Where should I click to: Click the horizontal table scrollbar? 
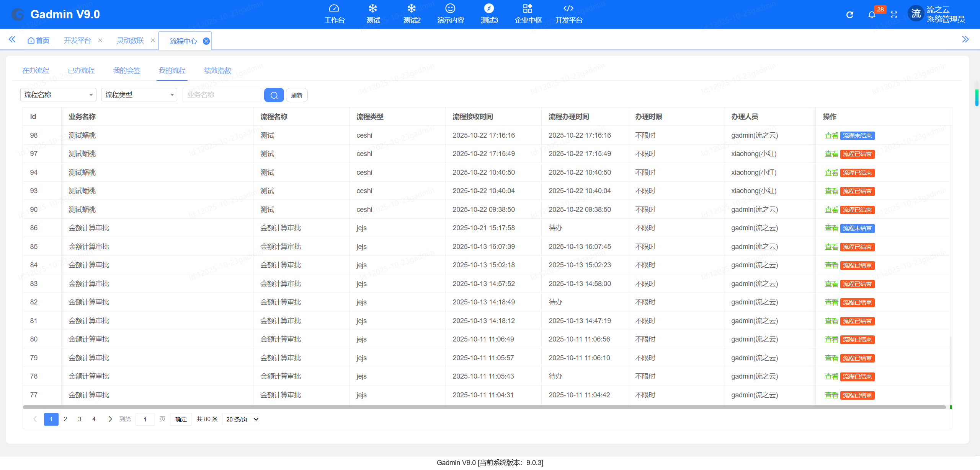484,407
